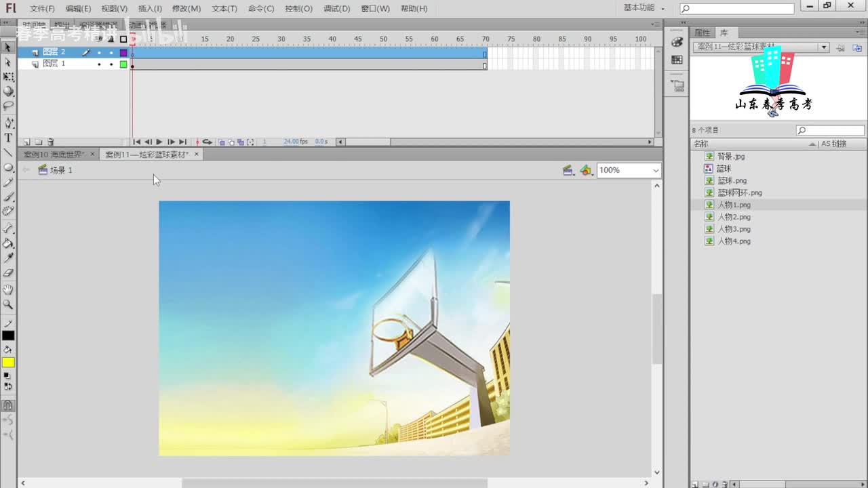Choose the Deco tool
868x488 pixels.
8,211
